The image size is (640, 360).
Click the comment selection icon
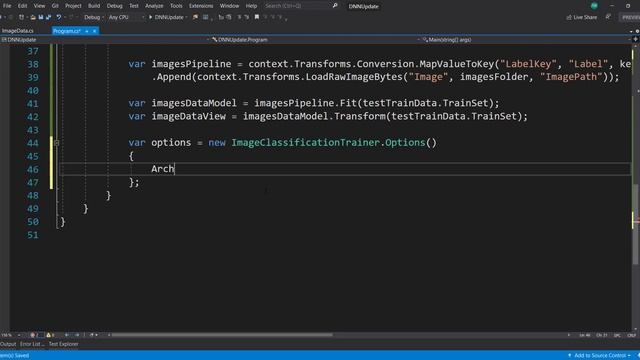[x=239, y=17]
